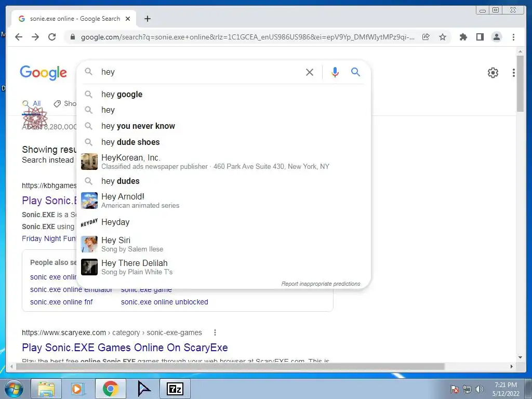Open Play Sonic.EXE Games Online On ScaryExe
The height and width of the screenshot is (399, 532).
pos(125,348)
